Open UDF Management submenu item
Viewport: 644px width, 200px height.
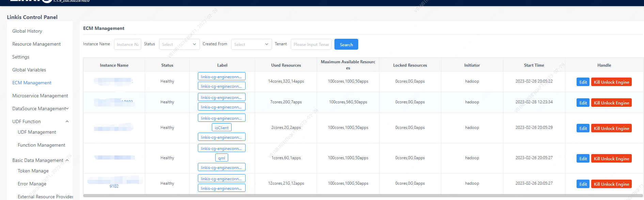pyautogui.click(x=37, y=132)
